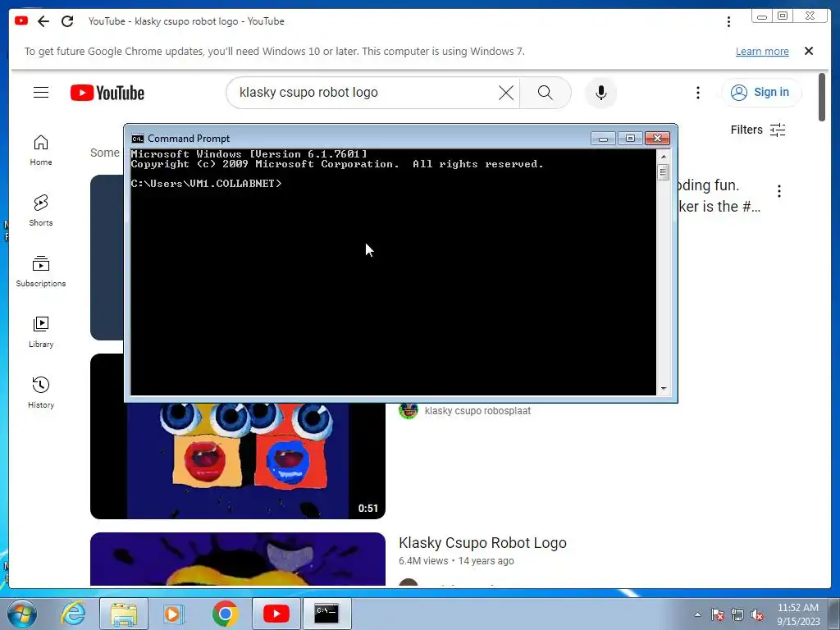
Task: Open the taskbar clock and date
Action: pyautogui.click(x=798, y=614)
